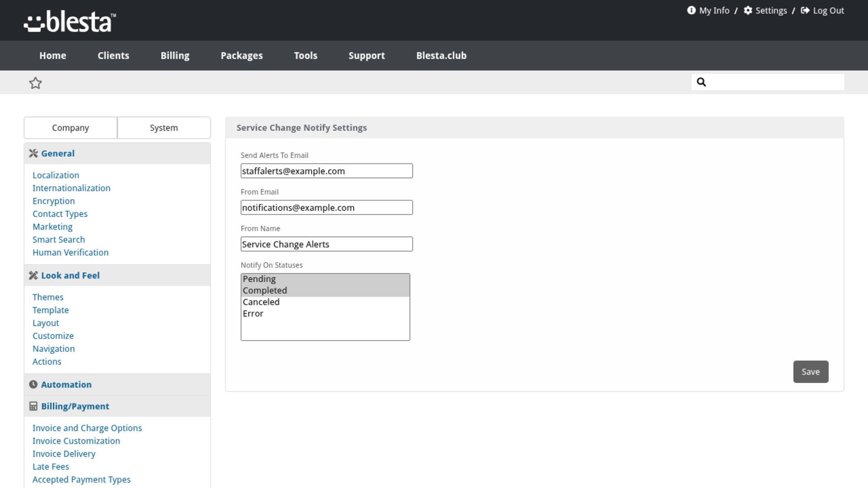The width and height of the screenshot is (868, 488).
Task: Select Pending in Notify On Statuses
Action: [x=325, y=279]
